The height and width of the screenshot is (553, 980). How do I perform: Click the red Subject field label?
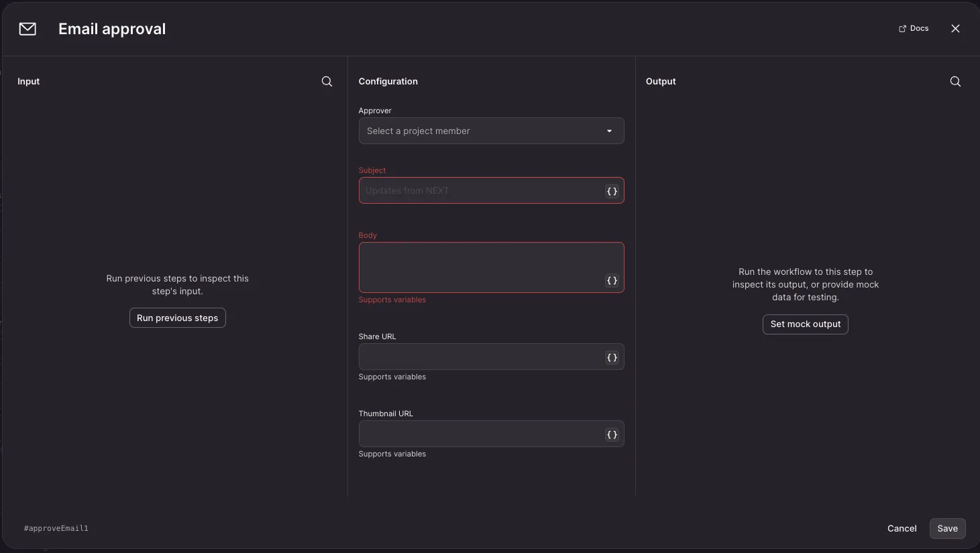(x=372, y=170)
